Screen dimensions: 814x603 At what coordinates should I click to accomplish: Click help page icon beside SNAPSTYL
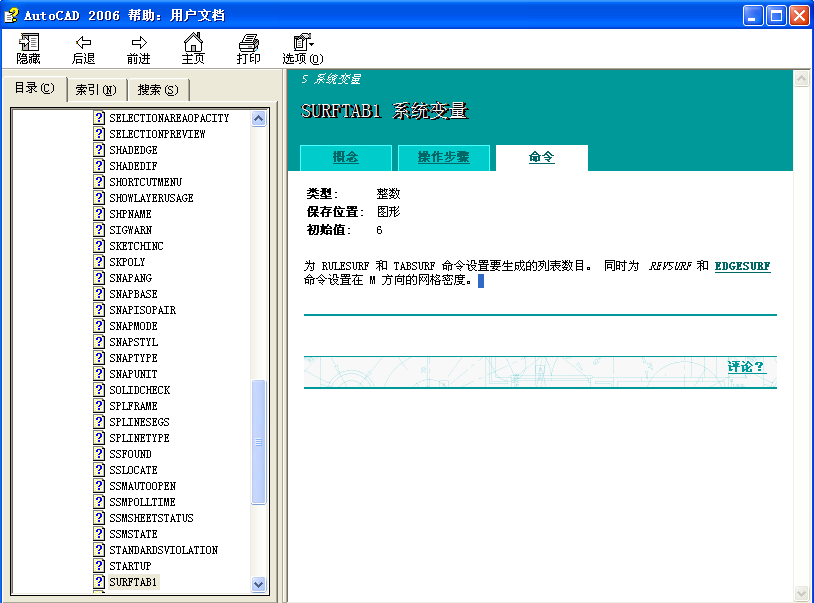[x=99, y=342]
